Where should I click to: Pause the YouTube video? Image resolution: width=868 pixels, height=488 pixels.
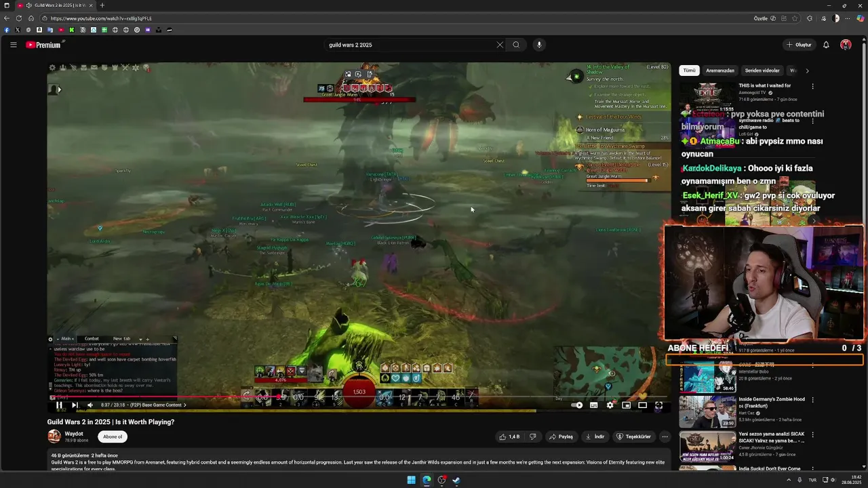click(x=59, y=405)
